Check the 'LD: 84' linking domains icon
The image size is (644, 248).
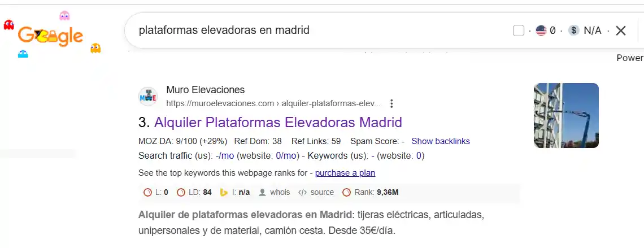pyautogui.click(x=181, y=192)
